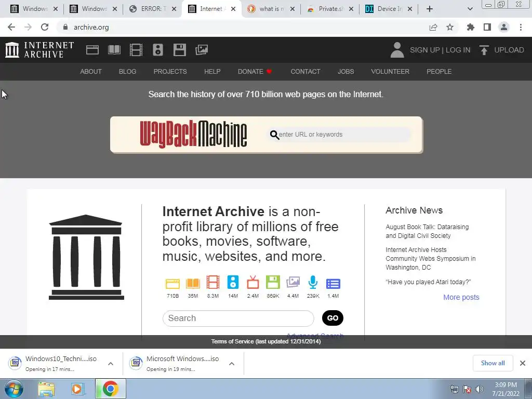Expand options for Microsoft Windows....iso download
The height and width of the screenshot is (399, 532).
coord(232,364)
